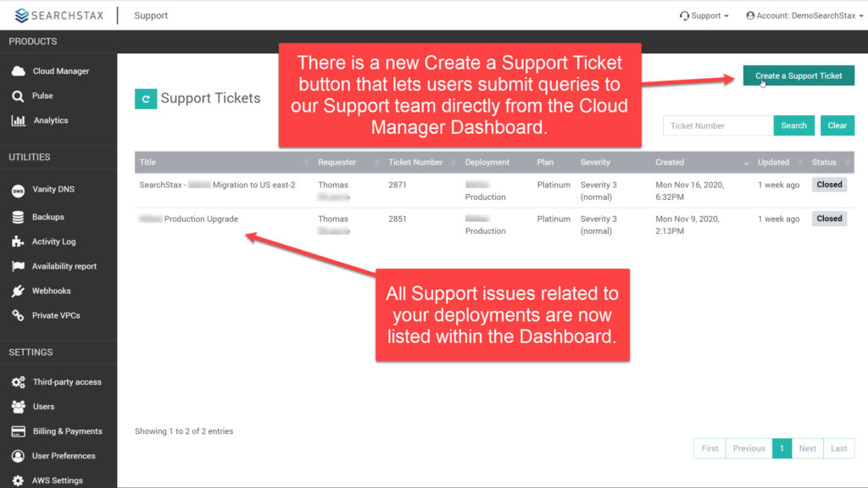Sort tickets by Ticket Number column
This screenshot has width=868, height=488.
coord(421,162)
